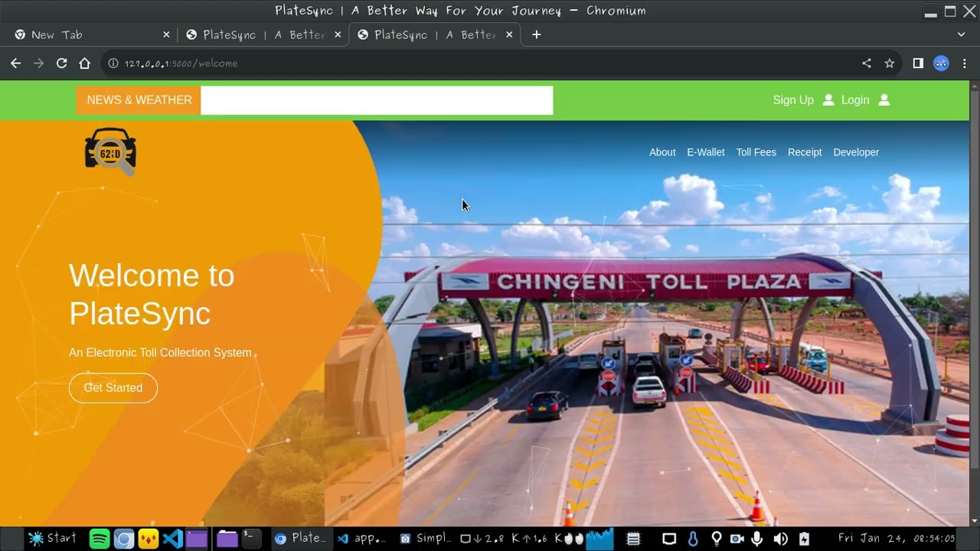Image resolution: width=980 pixels, height=551 pixels.
Task: Open the browser home page
Action: [85, 64]
